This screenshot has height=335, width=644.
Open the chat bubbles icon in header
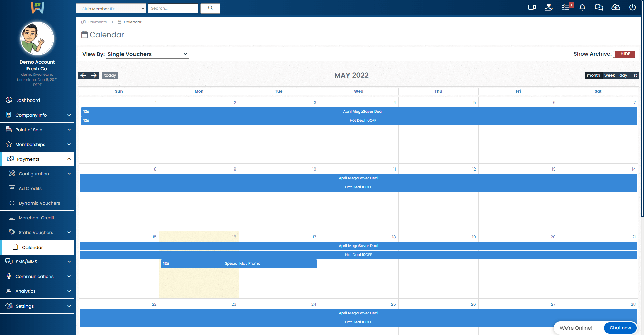coord(599,7)
